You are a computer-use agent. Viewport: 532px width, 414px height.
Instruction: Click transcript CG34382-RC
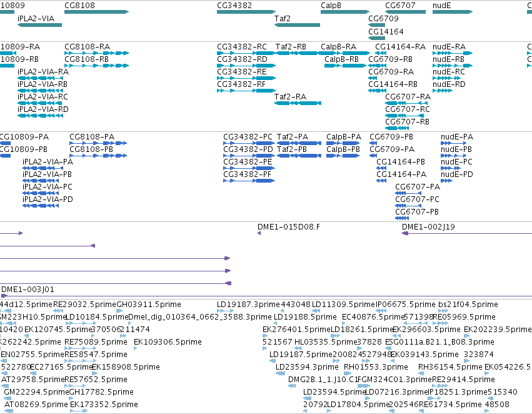coord(242,46)
